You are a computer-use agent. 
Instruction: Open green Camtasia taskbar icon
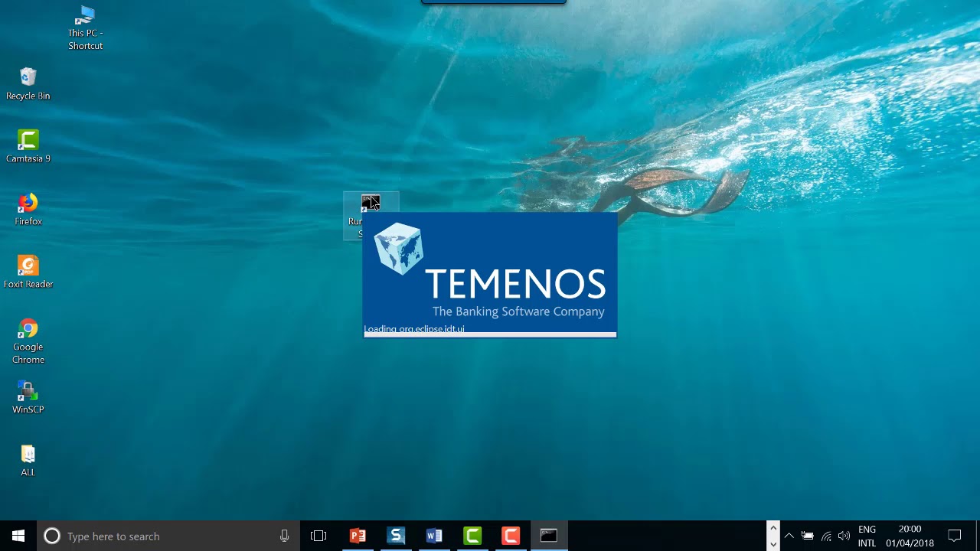tap(472, 536)
